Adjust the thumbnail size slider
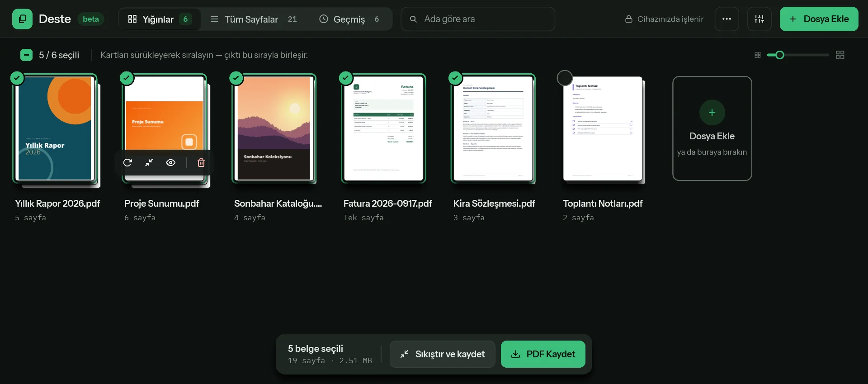 [798, 55]
